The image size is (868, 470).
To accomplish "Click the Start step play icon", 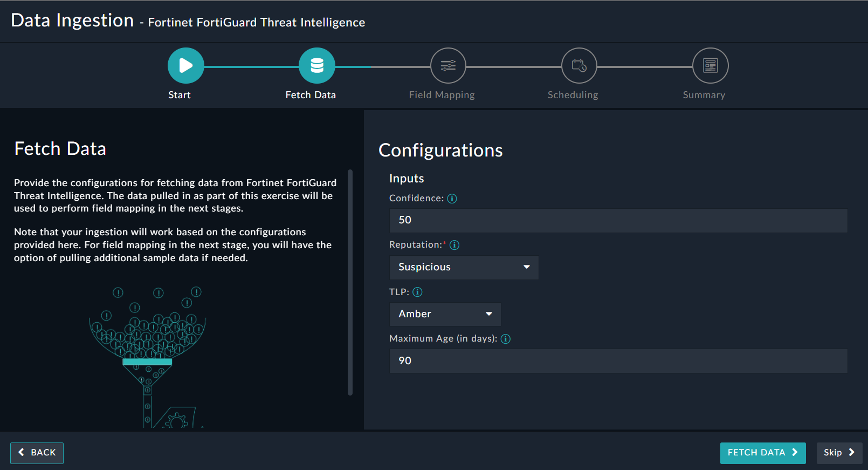I will tap(185, 66).
